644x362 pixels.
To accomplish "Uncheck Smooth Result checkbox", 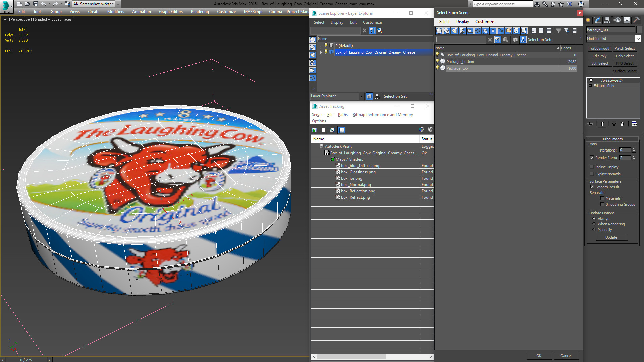I will click(592, 187).
